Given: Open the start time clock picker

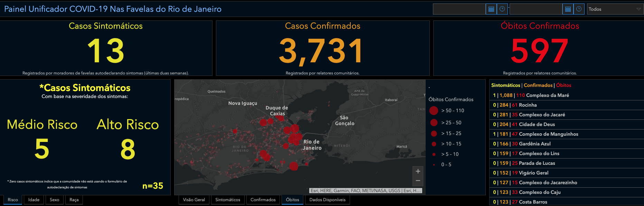Looking at the screenshot, I should click(502, 9).
